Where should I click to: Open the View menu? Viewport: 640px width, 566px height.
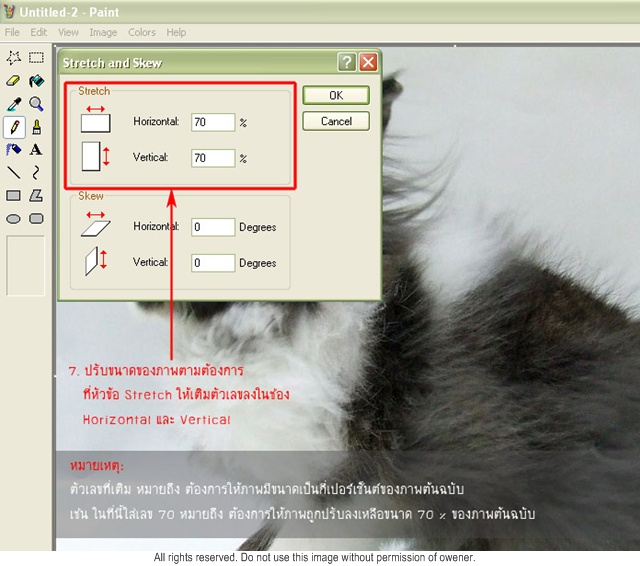click(68, 32)
